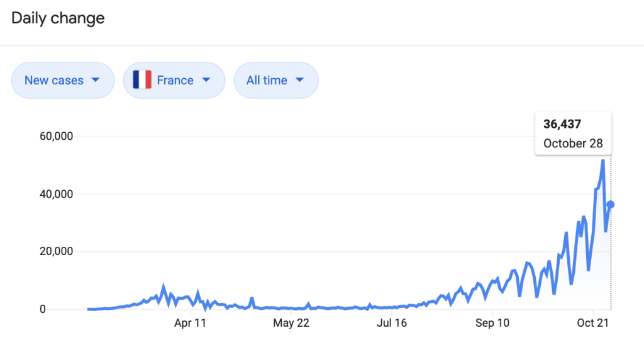
Task: Click the 60,000 y-axis label
Action: coord(56,136)
